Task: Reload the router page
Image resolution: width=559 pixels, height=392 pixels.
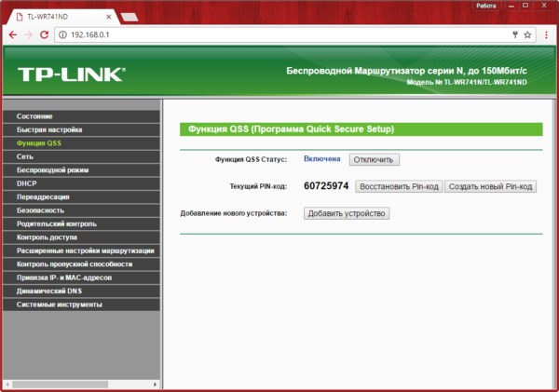Action: [x=44, y=34]
